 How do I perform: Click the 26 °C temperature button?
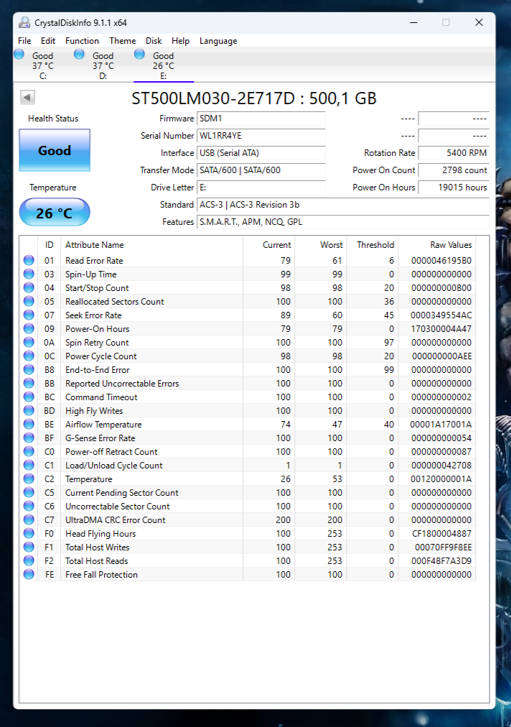tap(55, 212)
